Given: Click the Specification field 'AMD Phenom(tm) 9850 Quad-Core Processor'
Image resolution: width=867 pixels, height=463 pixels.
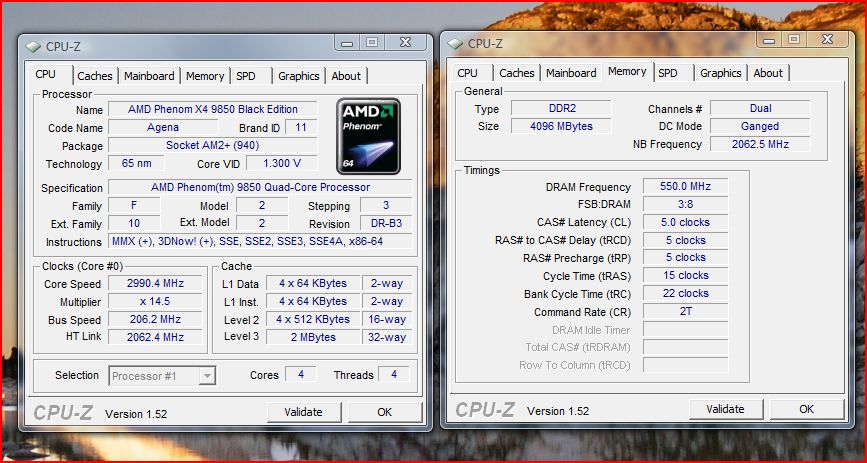Looking at the screenshot, I should pos(260,187).
